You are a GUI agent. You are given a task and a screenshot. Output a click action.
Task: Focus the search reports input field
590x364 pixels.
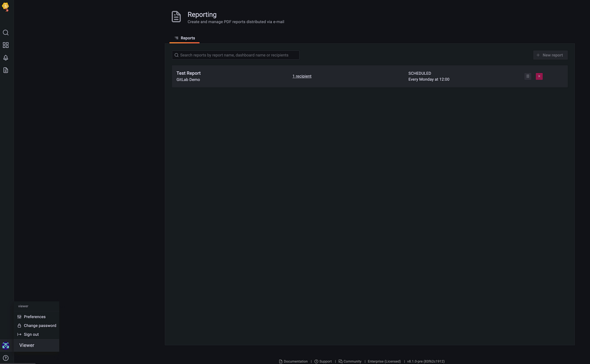tap(236, 55)
